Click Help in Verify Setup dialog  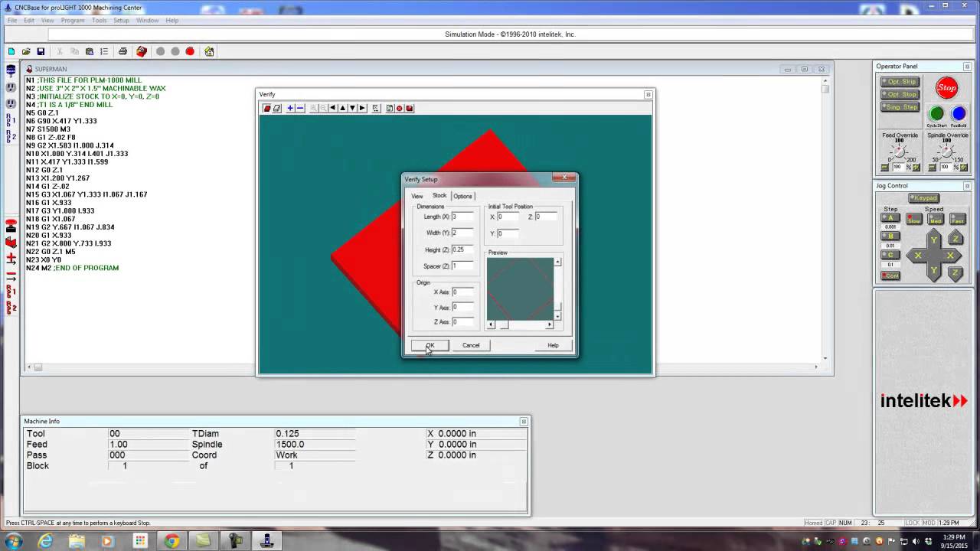point(553,345)
